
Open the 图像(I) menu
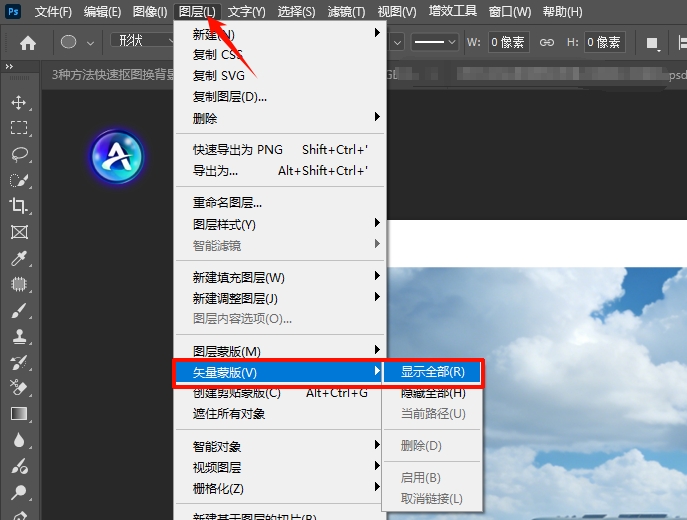pyautogui.click(x=150, y=11)
